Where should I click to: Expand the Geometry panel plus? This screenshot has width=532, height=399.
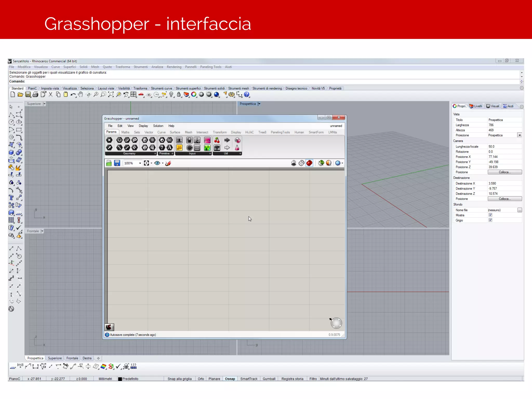(155, 154)
